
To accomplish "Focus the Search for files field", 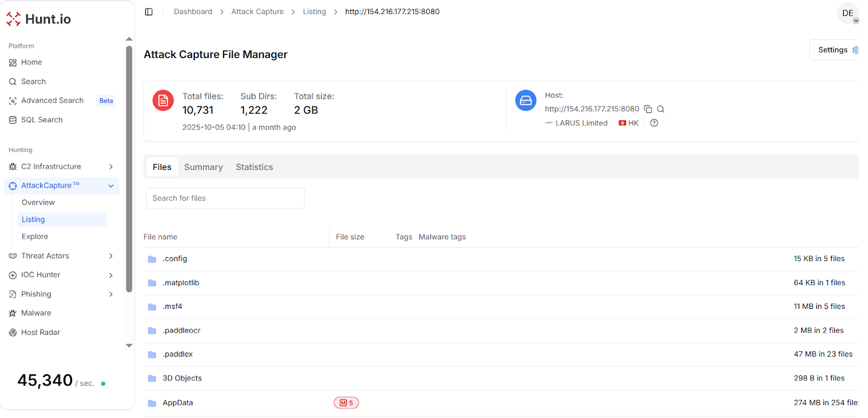I will 225,198.
